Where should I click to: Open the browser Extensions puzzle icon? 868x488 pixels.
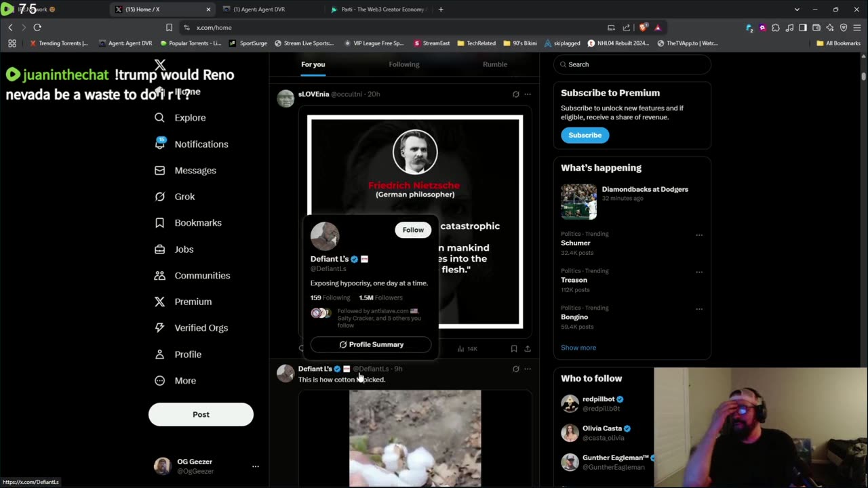click(x=776, y=28)
